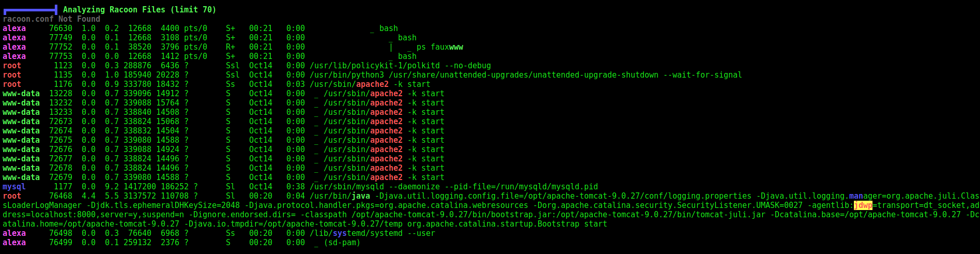
Task: Click the '(sd-pam)' child process
Action: 342,243
